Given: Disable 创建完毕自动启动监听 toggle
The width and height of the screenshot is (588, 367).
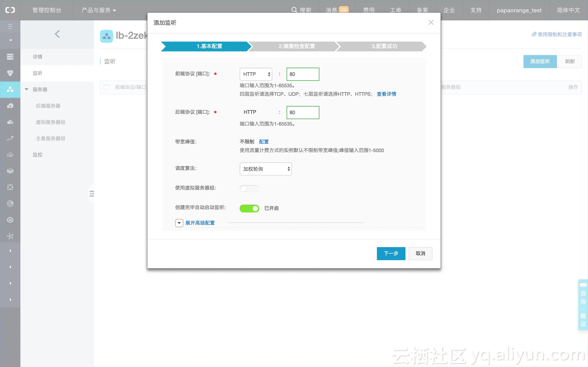Looking at the screenshot, I should [x=249, y=208].
